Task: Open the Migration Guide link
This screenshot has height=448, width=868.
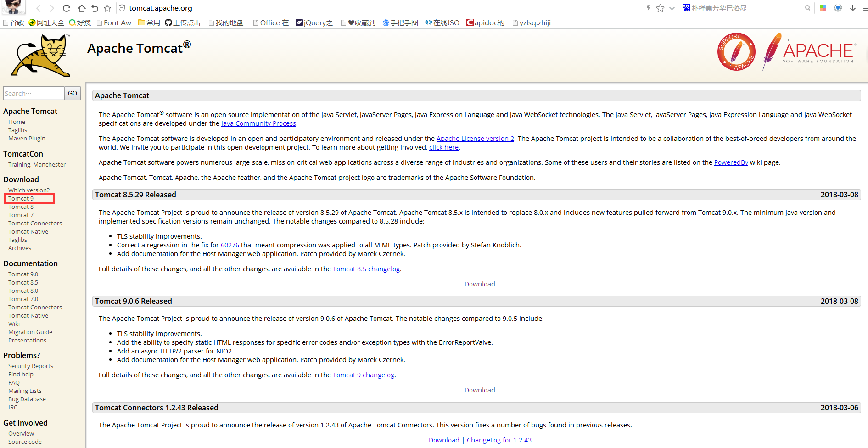Action: [x=30, y=332]
